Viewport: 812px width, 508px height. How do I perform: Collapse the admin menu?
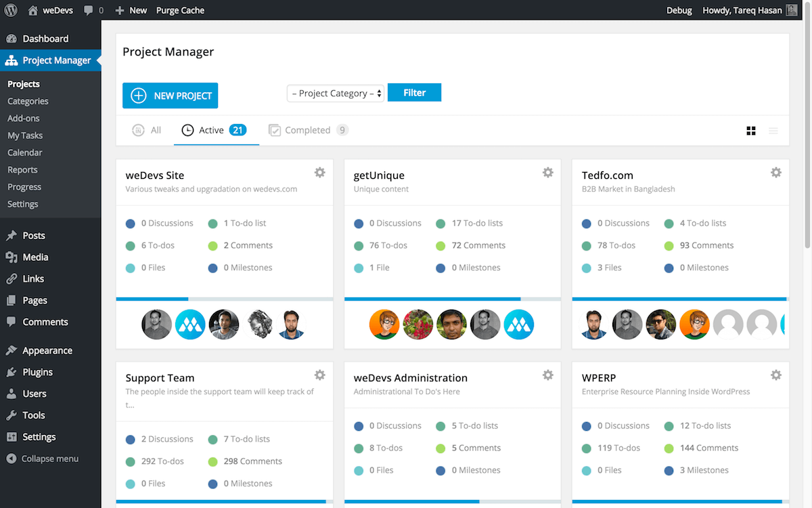click(x=42, y=458)
